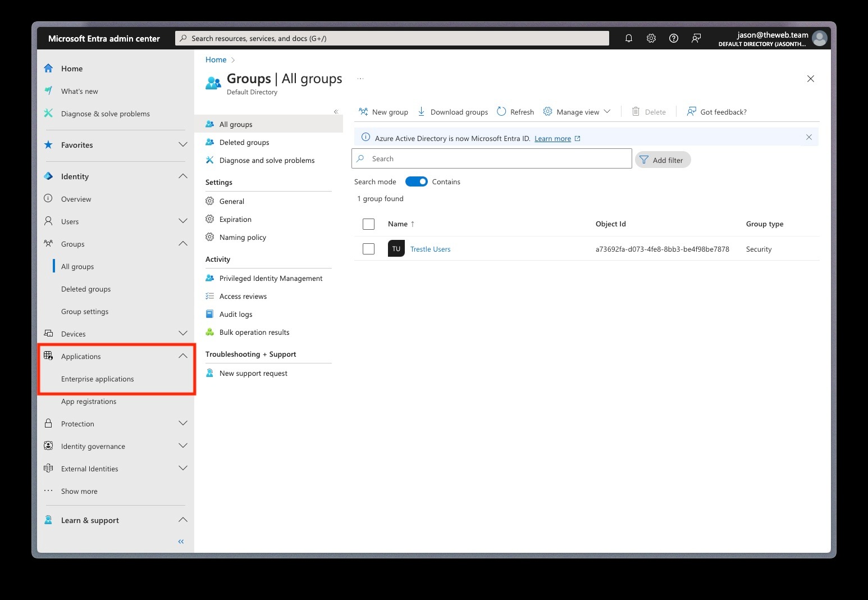Collapse the Groups blade menu chevron
This screenshot has height=600, width=868.
click(336, 112)
